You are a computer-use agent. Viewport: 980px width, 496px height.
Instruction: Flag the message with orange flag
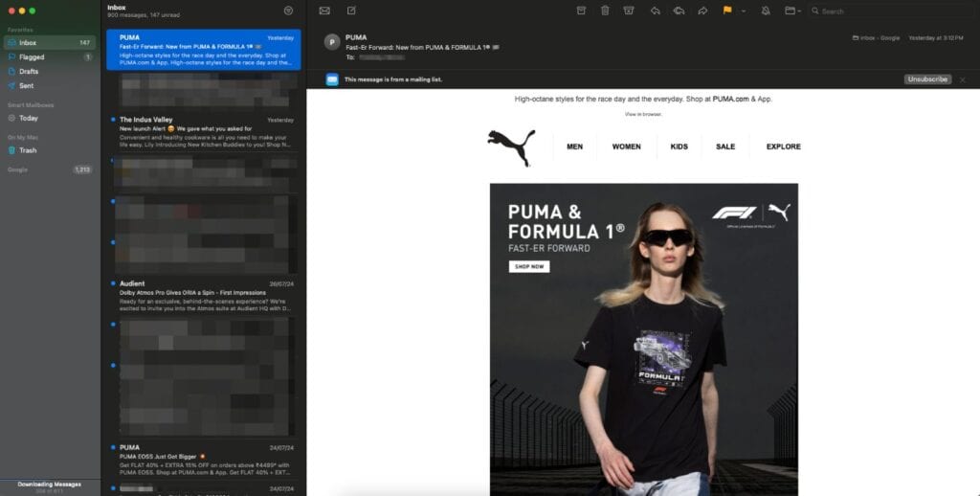(x=727, y=11)
